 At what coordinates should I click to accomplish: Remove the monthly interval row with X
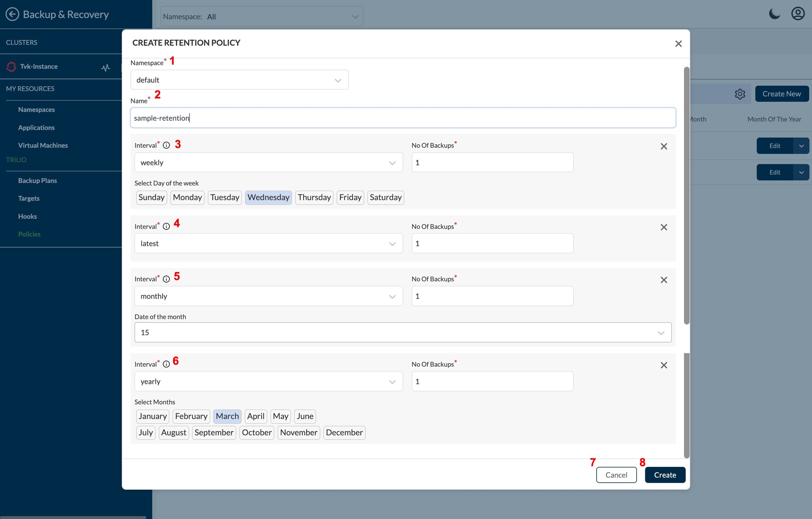(664, 280)
